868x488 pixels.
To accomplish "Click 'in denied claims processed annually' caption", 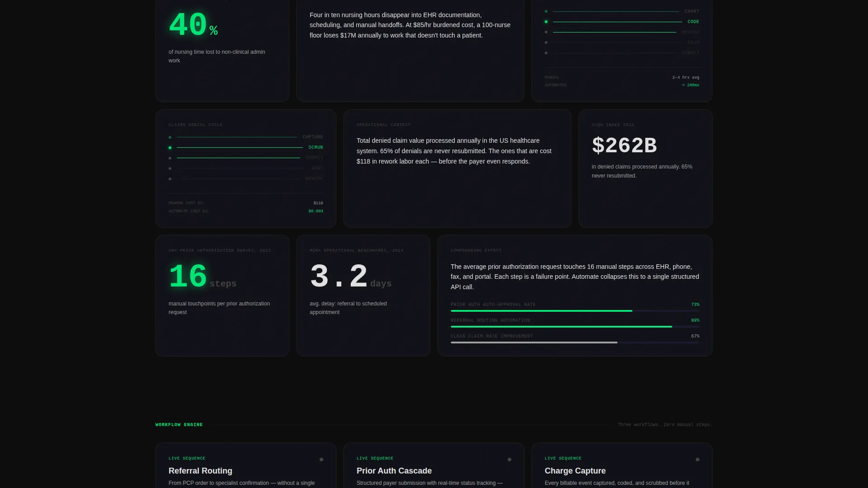I will (642, 171).
